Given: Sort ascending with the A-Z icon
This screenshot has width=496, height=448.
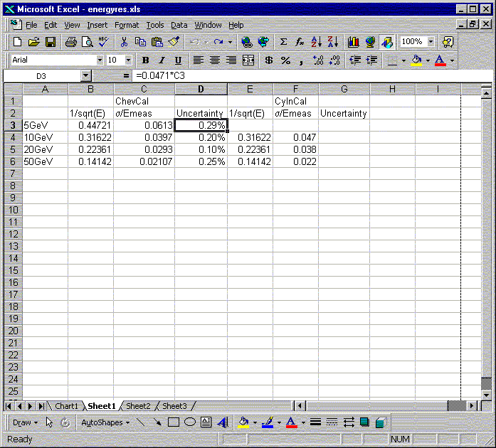Looking at the screenshot, I should (x=317, y=42).
